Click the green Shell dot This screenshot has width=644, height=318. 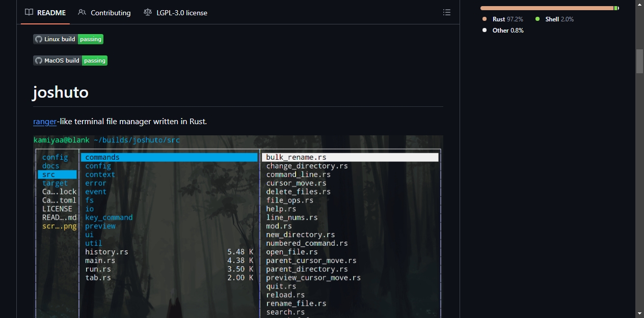(x=538, y=19)
